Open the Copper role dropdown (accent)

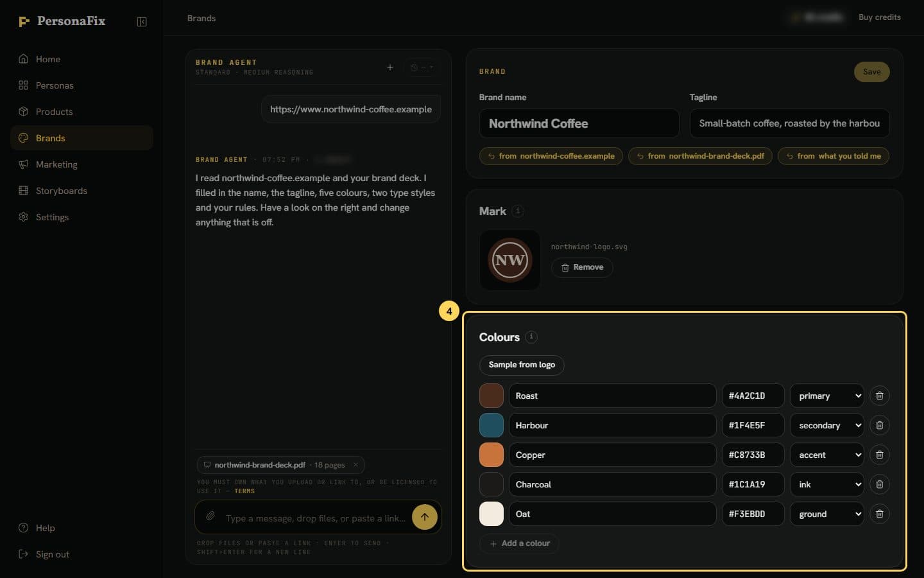(826, 455)
